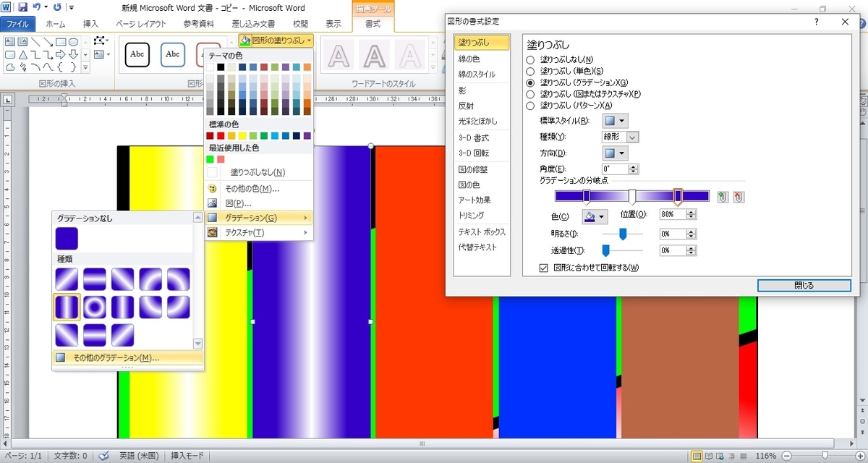
Task: Click the remove gradient stop icon
Action: coord(739,196)
